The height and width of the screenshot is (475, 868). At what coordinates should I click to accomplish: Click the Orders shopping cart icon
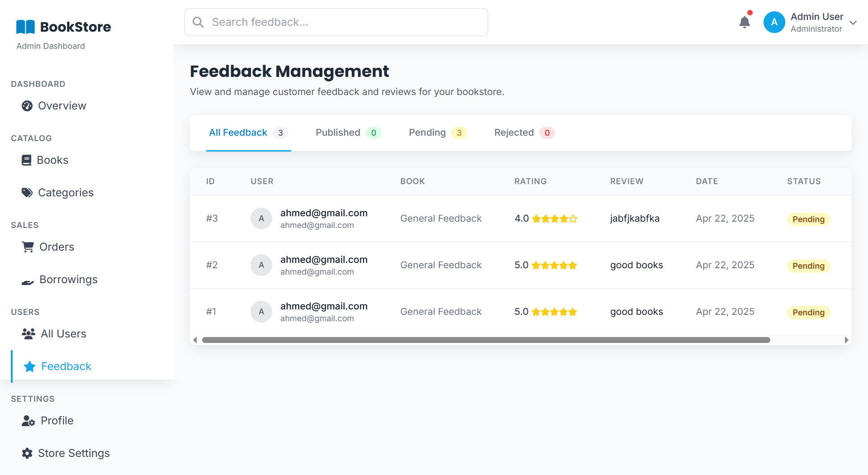28,247
